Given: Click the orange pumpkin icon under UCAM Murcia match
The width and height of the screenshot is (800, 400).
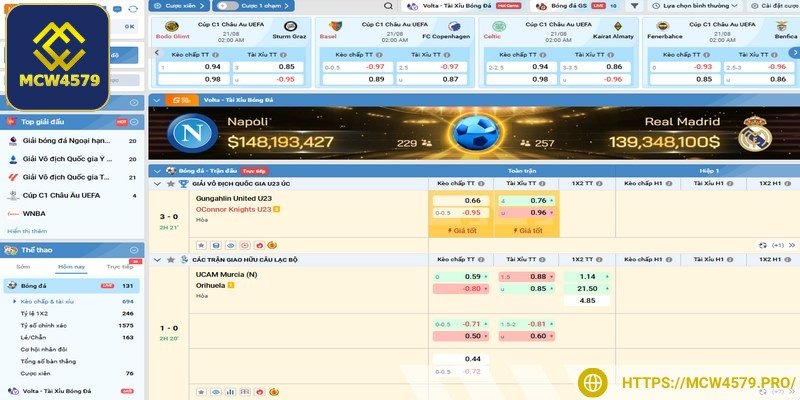Looking at the screenshot, I should click(x=273, y=392).
